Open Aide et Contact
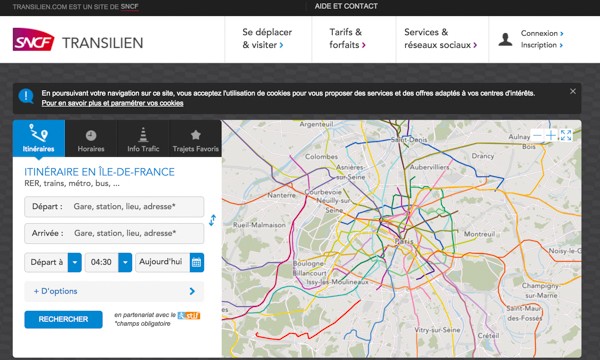Screen dimensions: 600x360 346,6
